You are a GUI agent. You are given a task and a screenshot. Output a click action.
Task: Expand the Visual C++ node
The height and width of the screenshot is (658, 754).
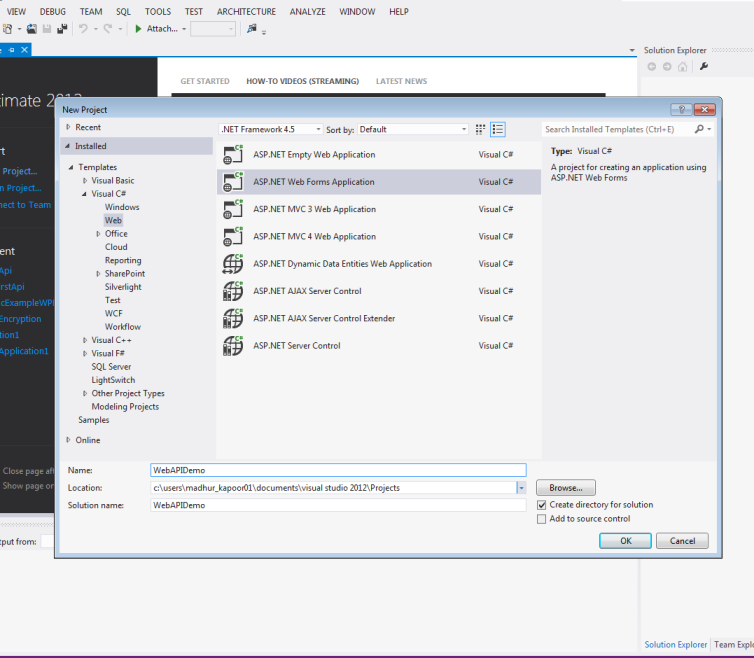[85, 340]
